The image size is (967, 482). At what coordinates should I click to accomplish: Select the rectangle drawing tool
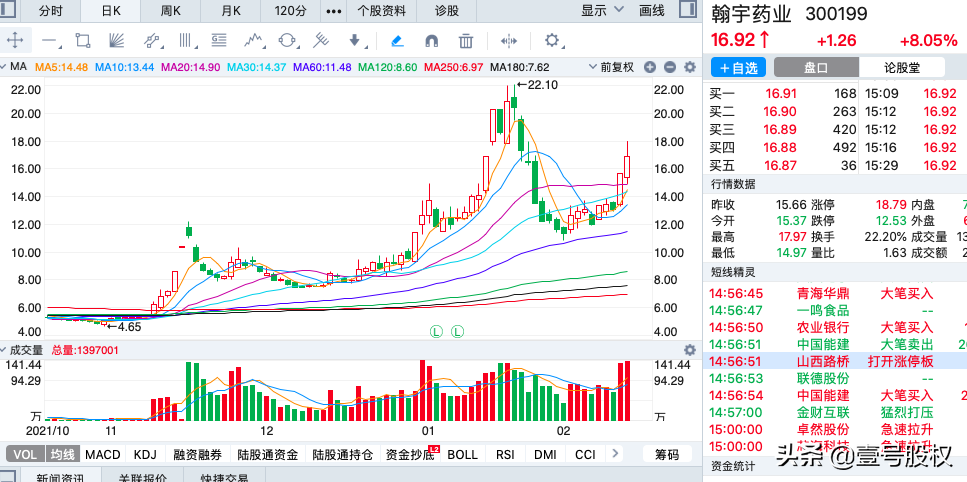click(x=83, y=41)
